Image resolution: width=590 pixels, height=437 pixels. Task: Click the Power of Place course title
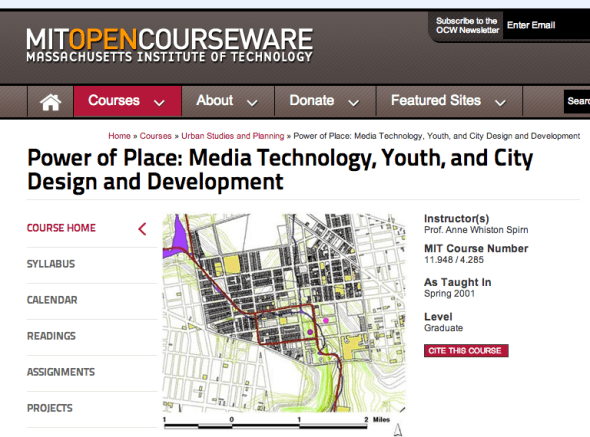tap(280, 170)
